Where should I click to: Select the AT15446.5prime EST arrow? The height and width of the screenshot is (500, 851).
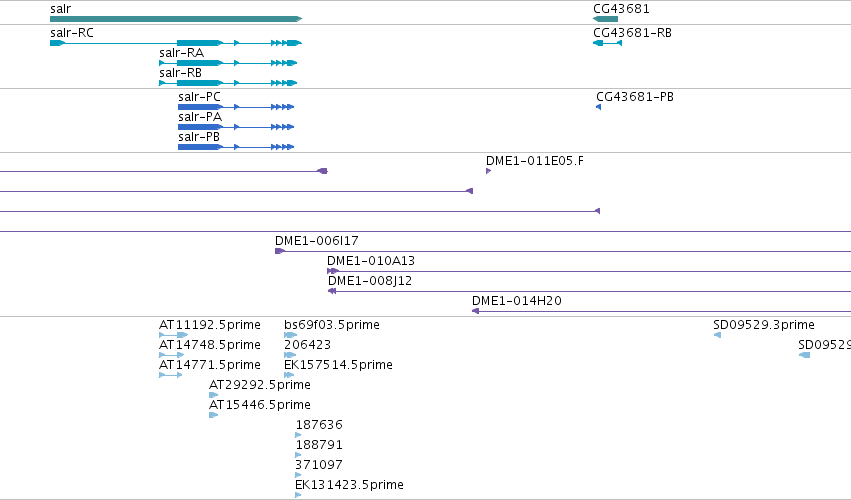pyautogui.click(x=213, y=415)
